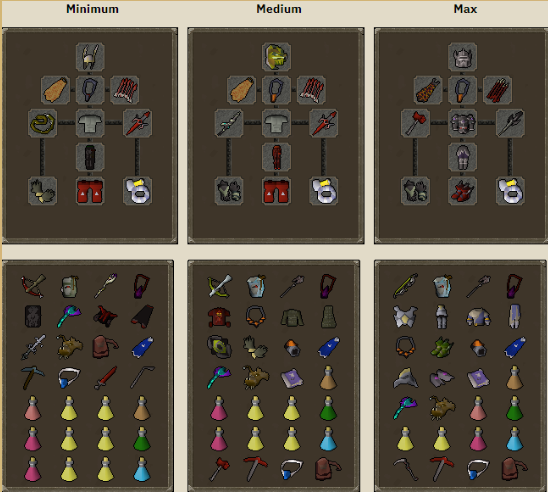Select the dragon pickaxe in Max inventory
This screenshot has width=548, height=492.
click(442, 469)
